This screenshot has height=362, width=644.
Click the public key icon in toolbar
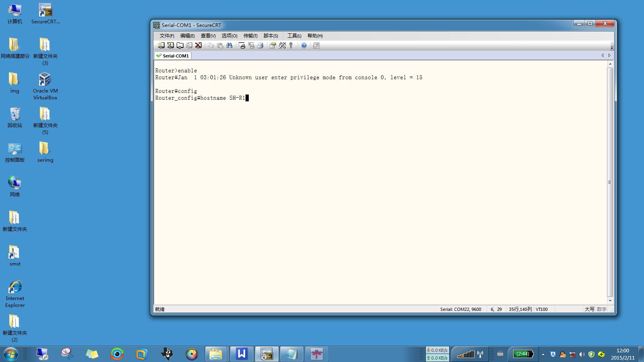pyautogui.click(x=291, y=45)
